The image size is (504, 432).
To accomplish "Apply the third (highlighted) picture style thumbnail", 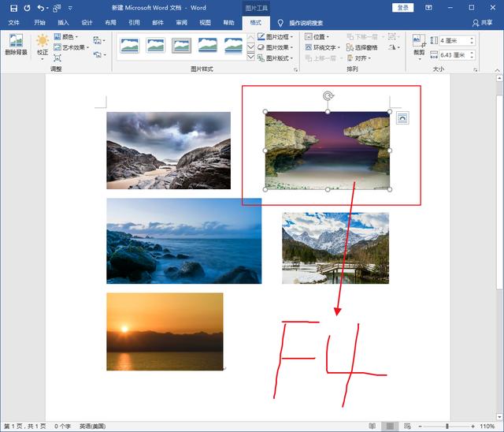I will tap(182, 46).
